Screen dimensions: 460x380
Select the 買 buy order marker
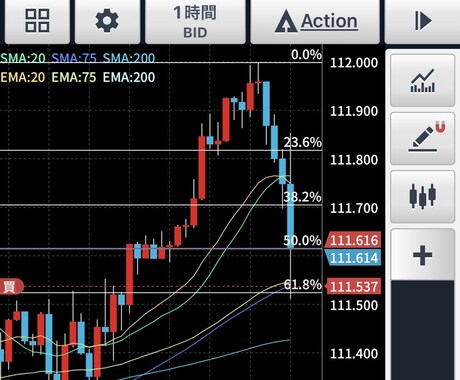pyautogui.click(x=11, y=287)
